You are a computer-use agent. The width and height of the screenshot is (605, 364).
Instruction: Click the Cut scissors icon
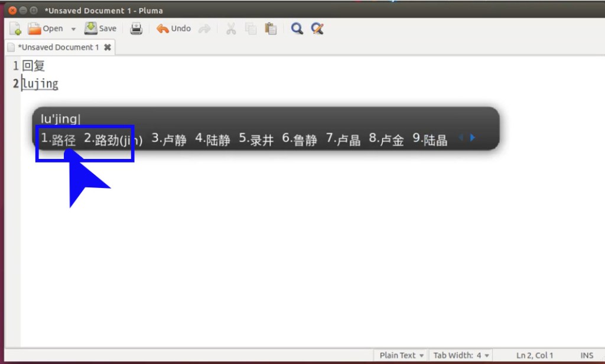click(231, 28)
